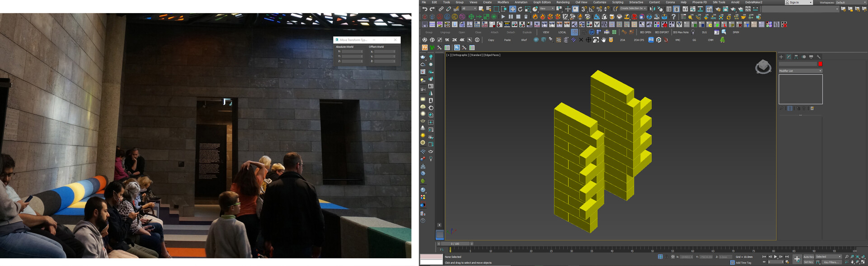Open the Create tab in the command panel
Viewport: 868px width, 266px height.
click(781, 57)
